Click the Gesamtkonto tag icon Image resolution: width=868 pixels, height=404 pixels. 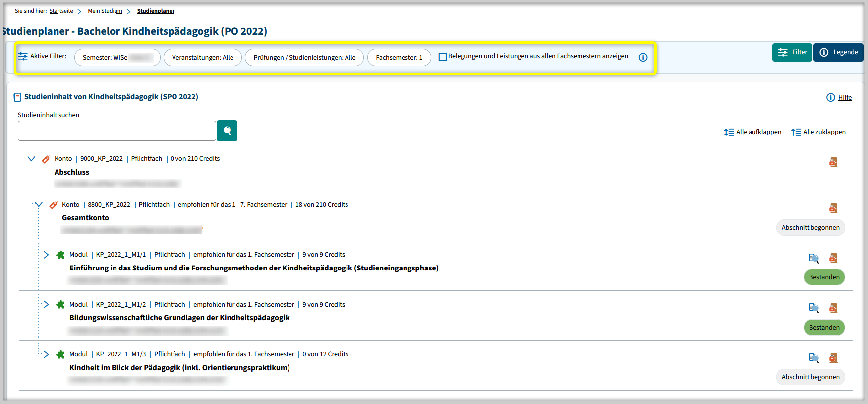(x=54, y=204)
